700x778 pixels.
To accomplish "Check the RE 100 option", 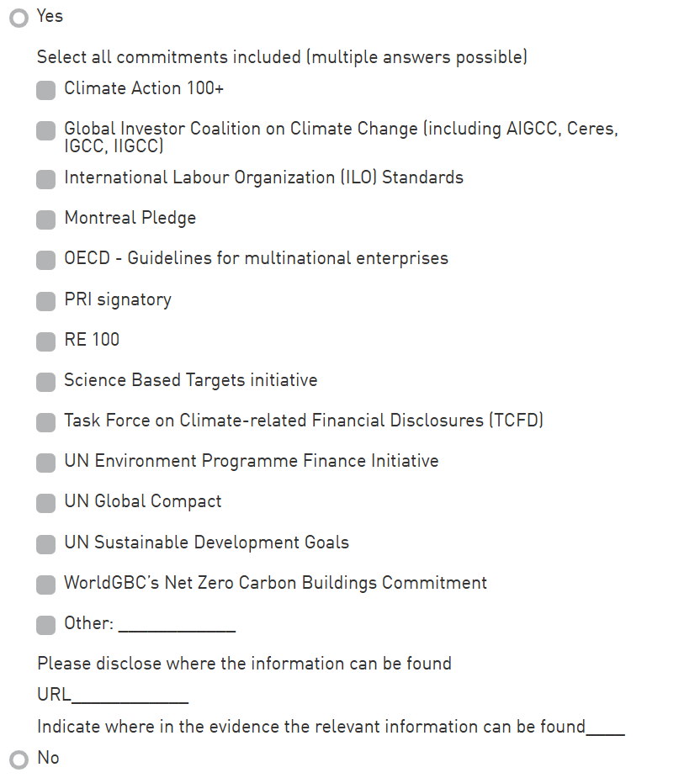I will click(46, 341).
